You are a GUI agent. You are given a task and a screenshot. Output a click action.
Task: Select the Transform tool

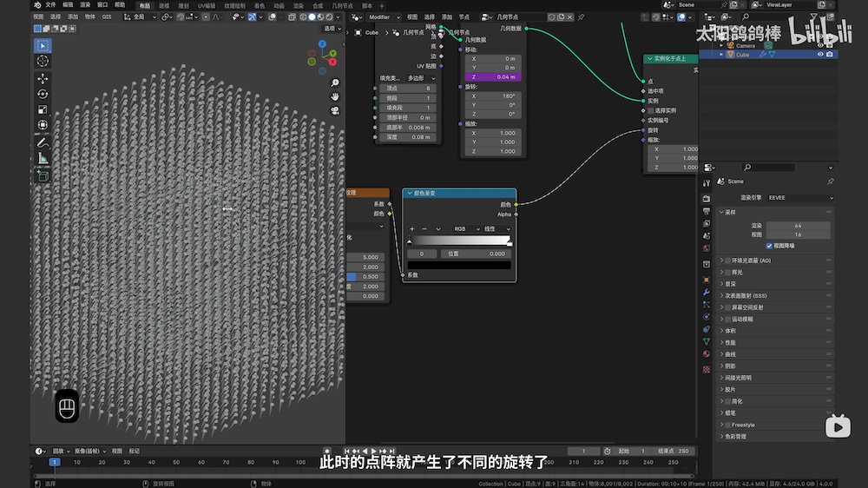click(43, 125)
